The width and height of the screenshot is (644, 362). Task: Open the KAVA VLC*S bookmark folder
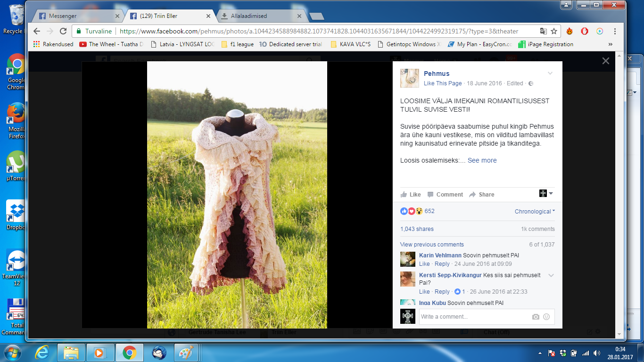click(x=351, y=44)
